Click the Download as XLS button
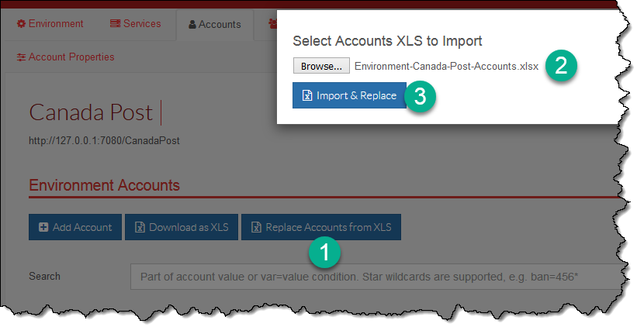This screenshot has height=334, width=644. 182,227
